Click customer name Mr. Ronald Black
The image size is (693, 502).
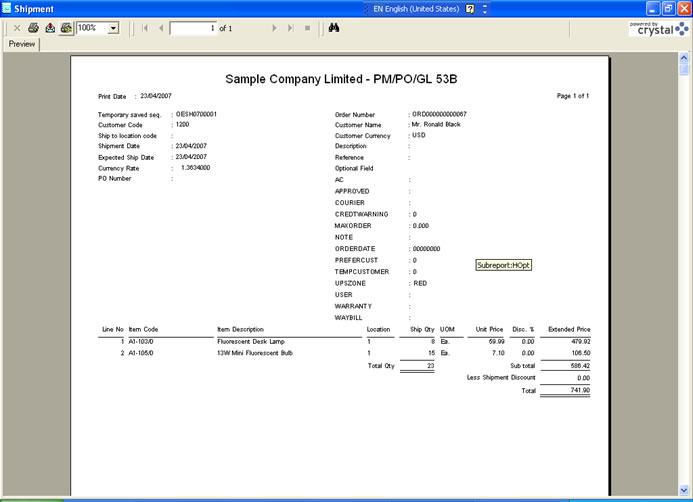pyautogui.click(x=436, y=125)
